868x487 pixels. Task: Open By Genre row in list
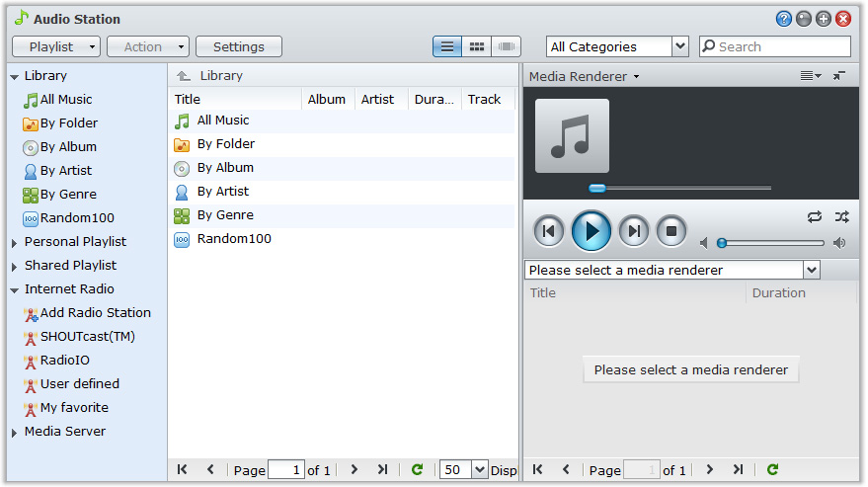point(342,215)
